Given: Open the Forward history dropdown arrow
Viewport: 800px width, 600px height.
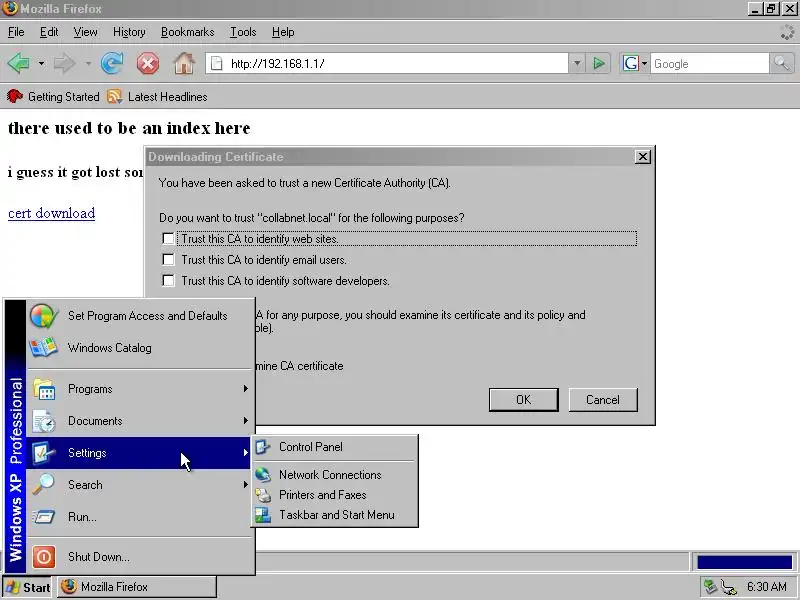Looking at the screenshot, I should [x=88, y=64].
